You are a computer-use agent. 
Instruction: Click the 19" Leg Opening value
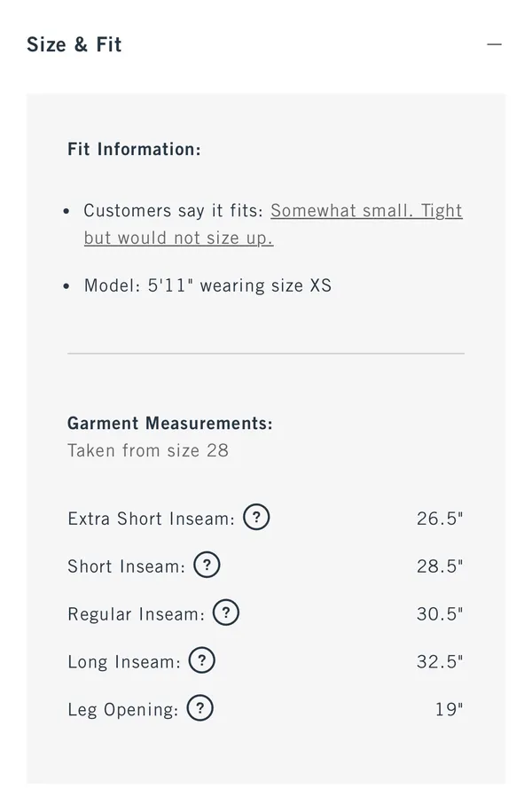[x=449, y=709]
